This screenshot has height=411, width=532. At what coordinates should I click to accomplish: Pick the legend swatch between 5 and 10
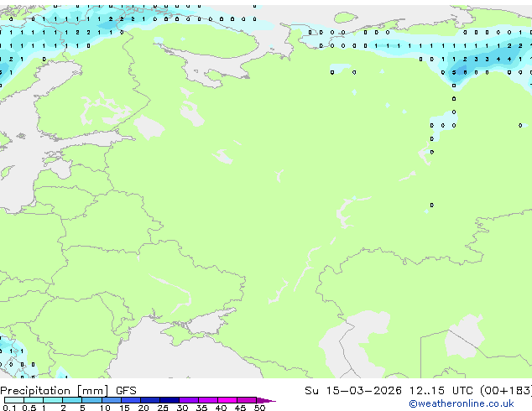[91, 400]
